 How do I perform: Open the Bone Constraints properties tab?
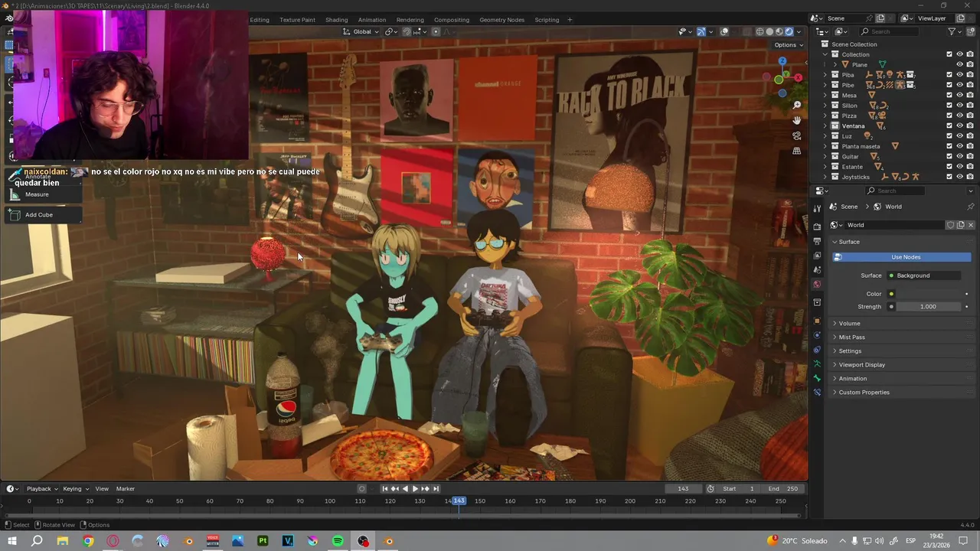(x=817, y=393)
